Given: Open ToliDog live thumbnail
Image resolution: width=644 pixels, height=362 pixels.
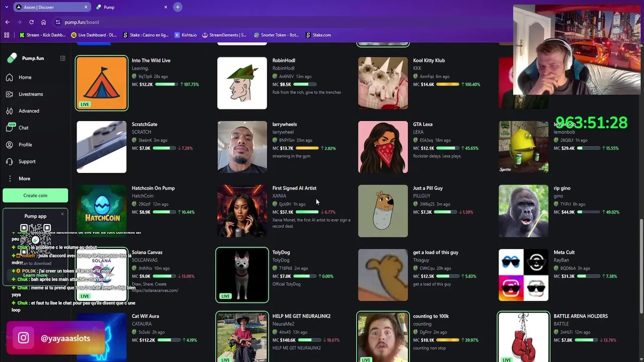Looking at the screenshot, I should coord(242,275).
